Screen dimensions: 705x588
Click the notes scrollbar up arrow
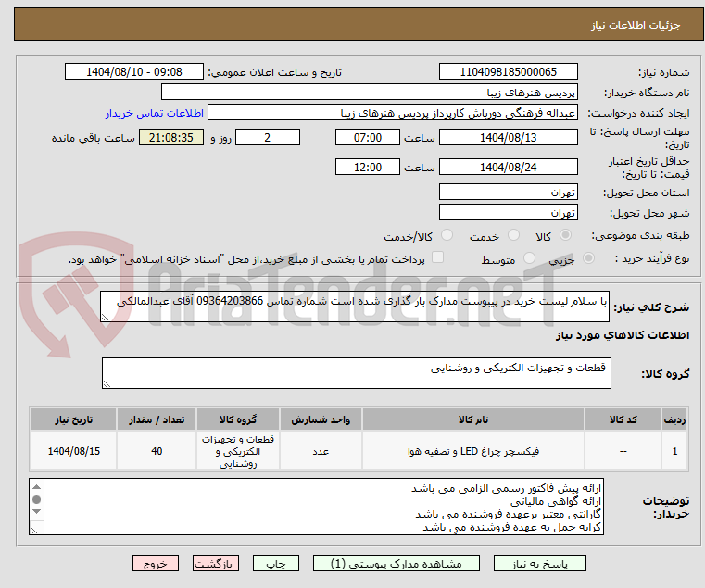tap(37, 487)
